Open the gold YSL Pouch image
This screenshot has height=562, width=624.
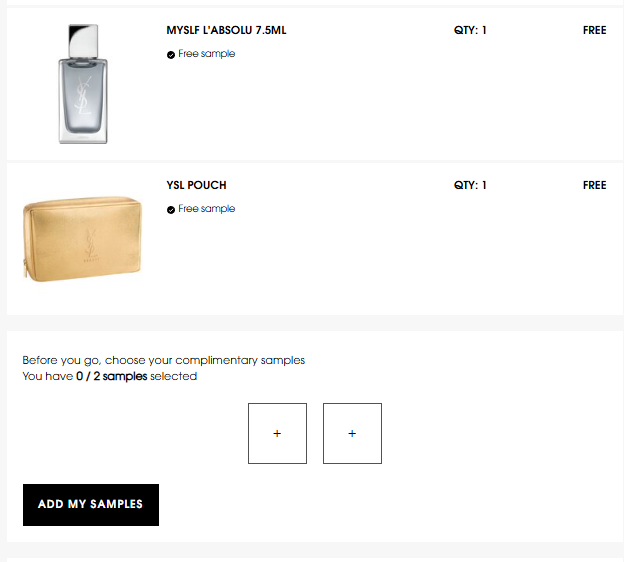[82, 239]
